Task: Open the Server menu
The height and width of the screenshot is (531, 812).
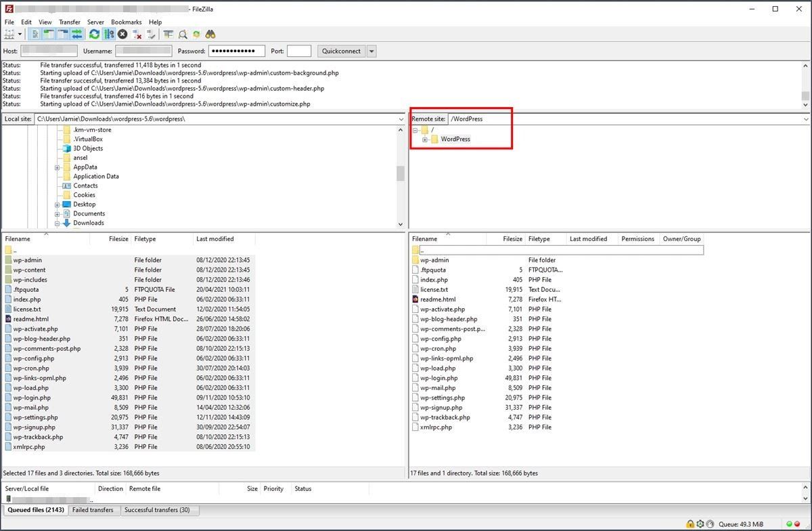Action: [x=95, y=22]
